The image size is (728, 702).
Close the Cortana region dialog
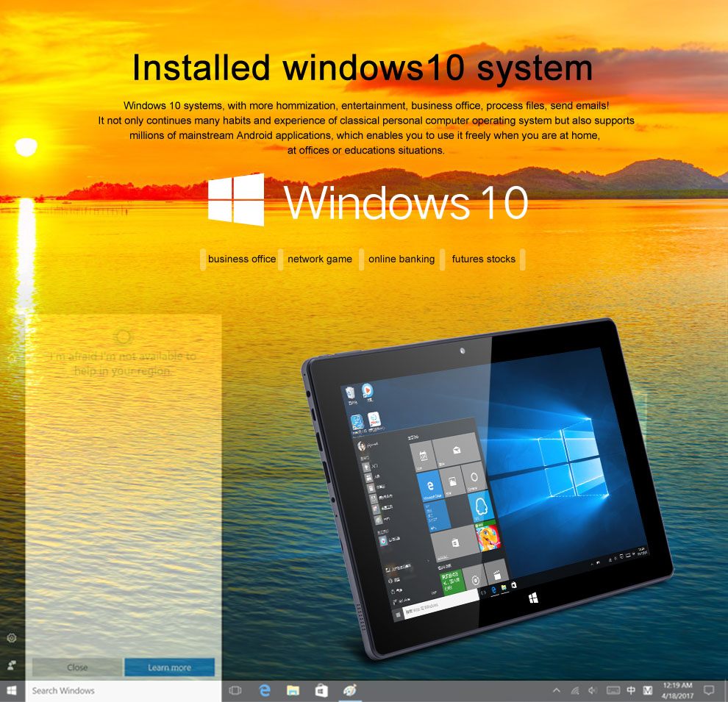(76, 667)
